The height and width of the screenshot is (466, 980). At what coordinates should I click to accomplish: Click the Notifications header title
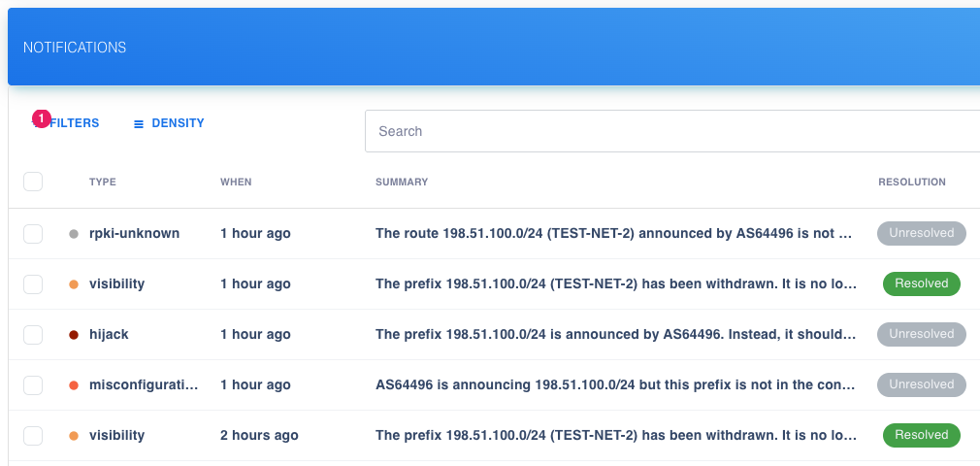pos(75,48)
